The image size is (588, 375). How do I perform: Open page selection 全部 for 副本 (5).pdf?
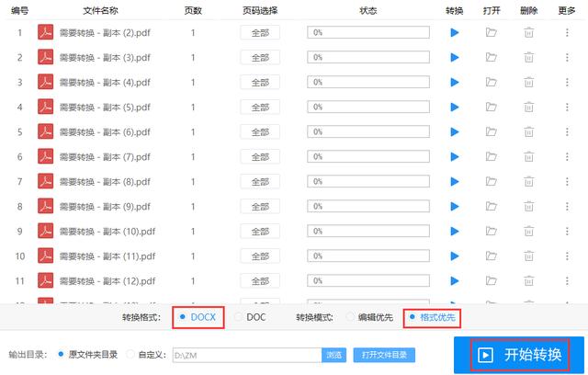(260, 108)
